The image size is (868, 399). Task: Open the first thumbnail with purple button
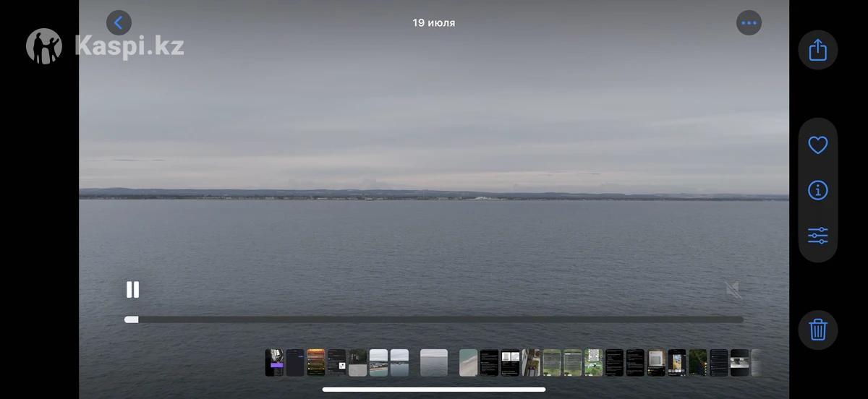point(274,362)
